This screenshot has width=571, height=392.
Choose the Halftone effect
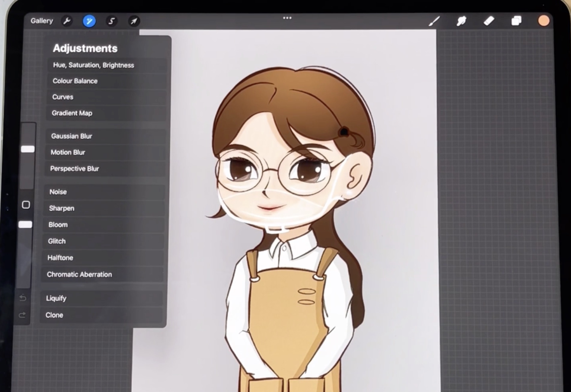103,258
